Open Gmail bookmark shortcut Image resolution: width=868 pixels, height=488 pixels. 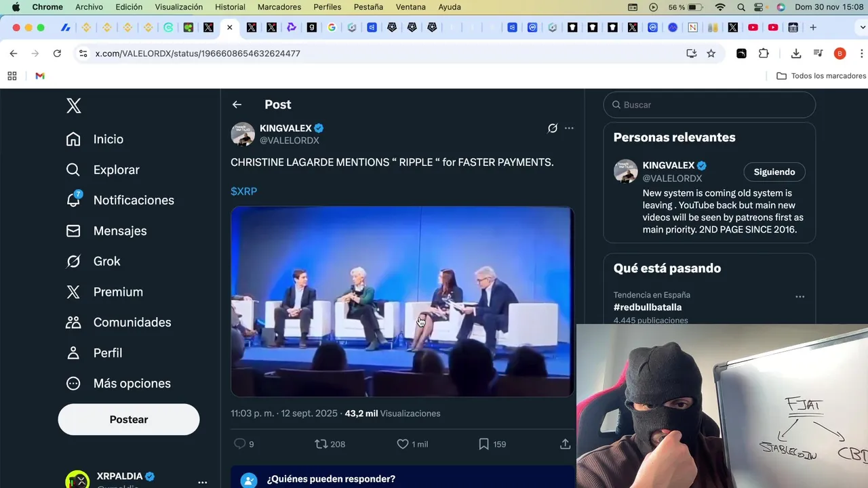coord(40,76)
